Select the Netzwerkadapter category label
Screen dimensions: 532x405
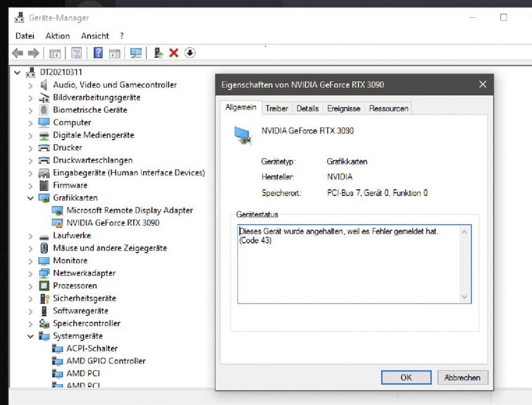(84, 273)
